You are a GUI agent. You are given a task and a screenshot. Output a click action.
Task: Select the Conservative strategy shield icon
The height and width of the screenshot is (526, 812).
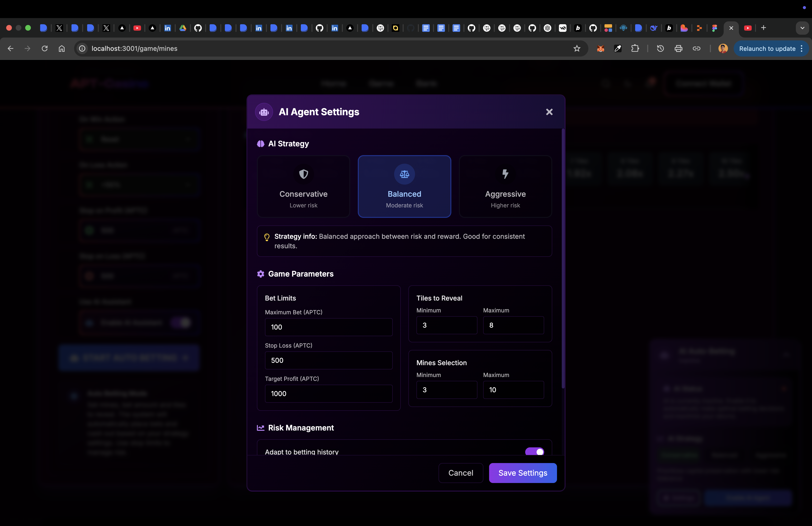[303, 174]
